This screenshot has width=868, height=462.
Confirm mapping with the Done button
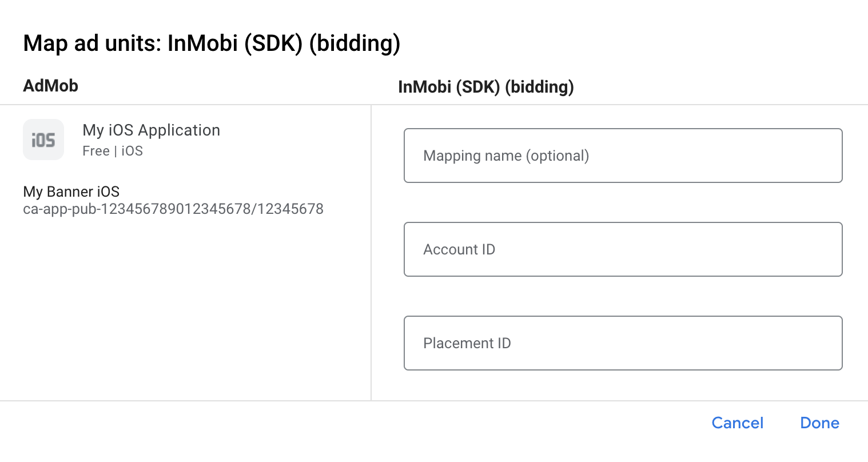click(x=819, y=423)
